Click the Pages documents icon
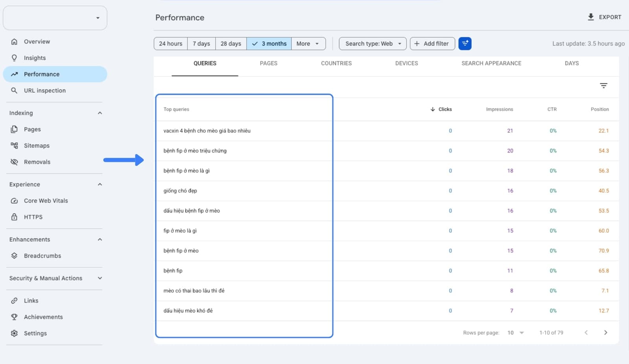Image resolution: width=629 pixels, height=364 pixels. [14, 129]
